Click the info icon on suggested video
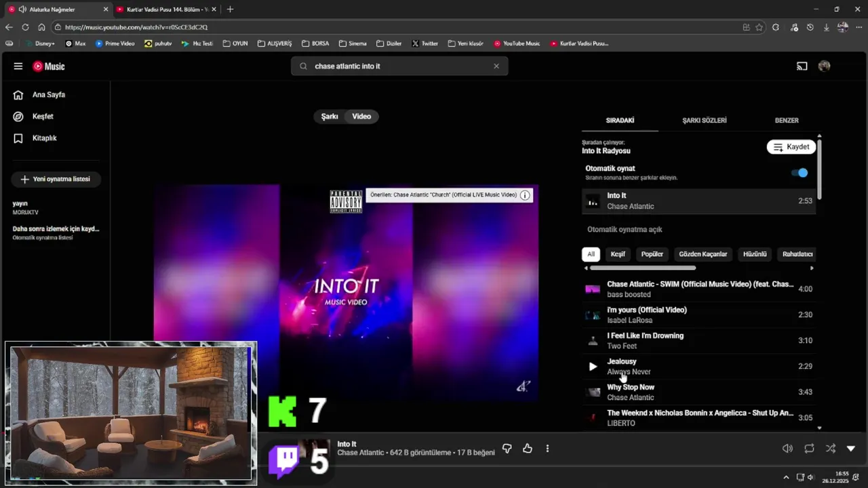The image size is (868, 488). click(x=525, y=195)
